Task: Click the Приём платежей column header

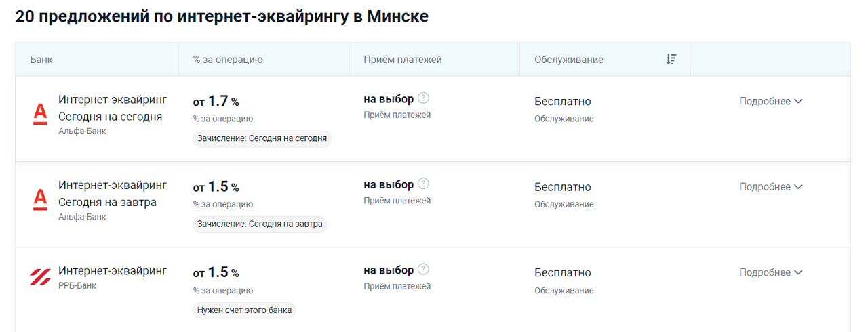Action: click(x=403, y=60)
